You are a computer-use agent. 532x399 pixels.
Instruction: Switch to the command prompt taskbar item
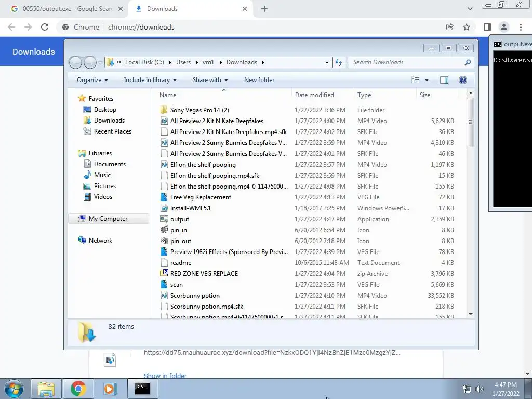coord(142,389)
